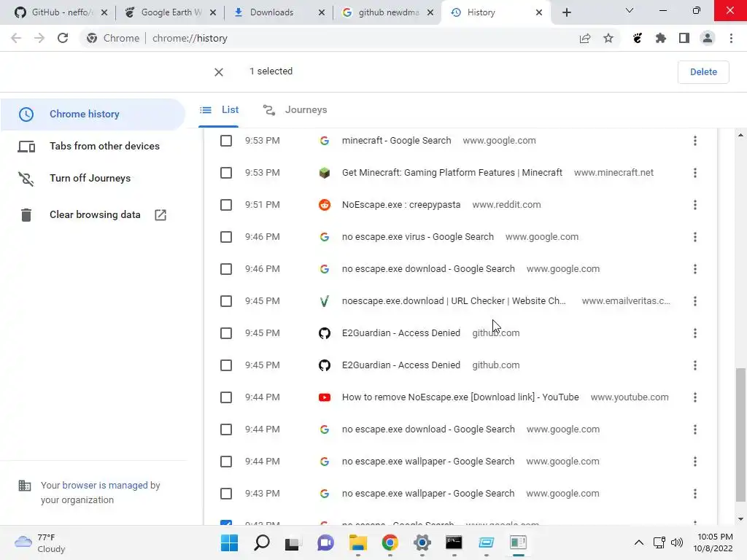Check the minecraft Google Search entry
This screenshot has width=747, height=560.
(226, 141)
